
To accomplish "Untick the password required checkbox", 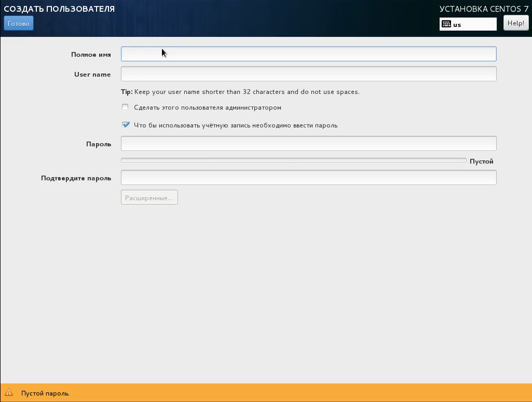I will point(125,125).
